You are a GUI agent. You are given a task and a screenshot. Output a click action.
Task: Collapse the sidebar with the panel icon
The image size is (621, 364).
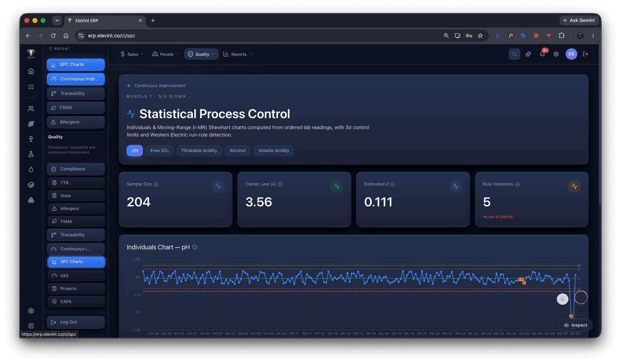coord(31,326)
